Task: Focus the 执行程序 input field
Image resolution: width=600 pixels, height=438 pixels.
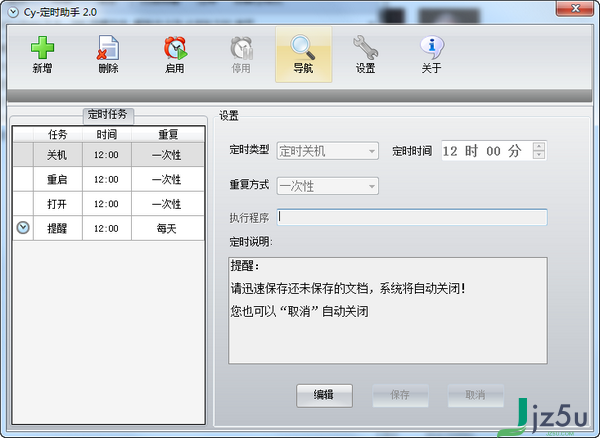Action: point(412,217)
